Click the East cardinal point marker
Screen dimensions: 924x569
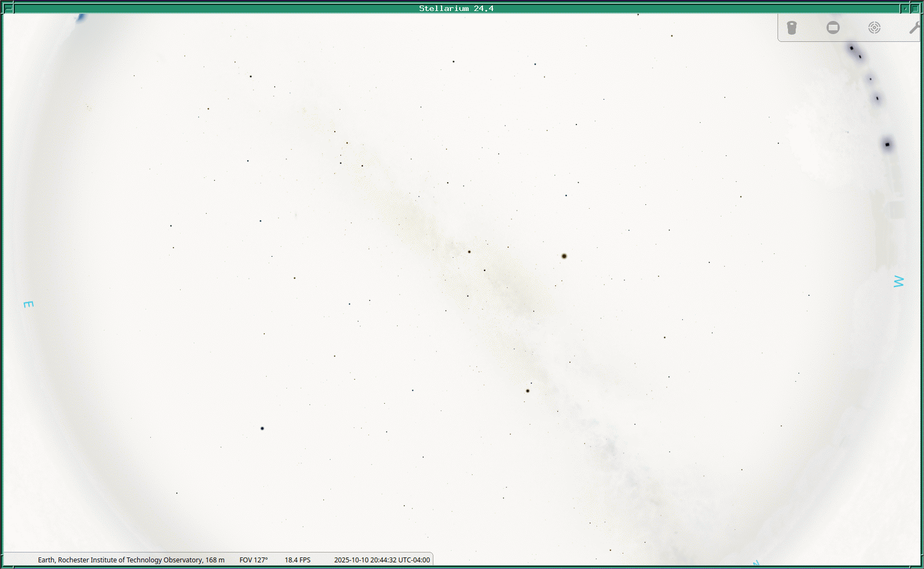click(x=28, y=304)
